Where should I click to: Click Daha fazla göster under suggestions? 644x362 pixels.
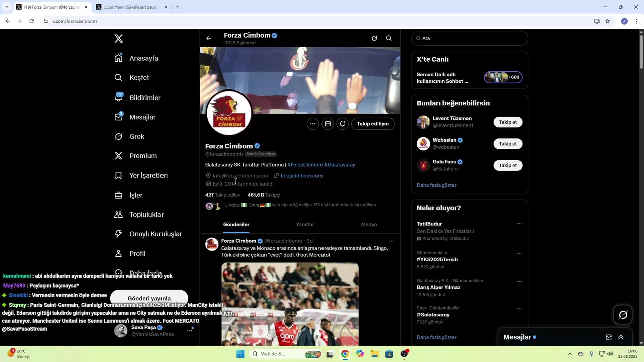tap(436, 185)
